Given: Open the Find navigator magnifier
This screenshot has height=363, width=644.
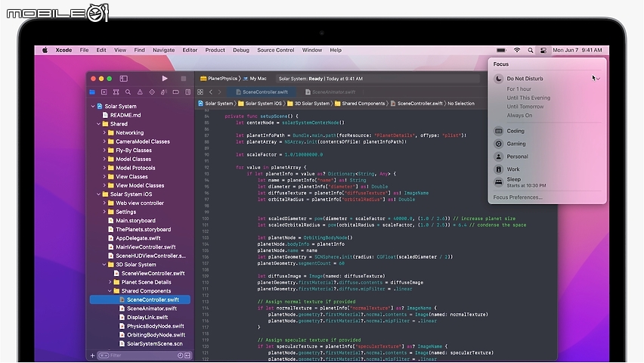Looking at the screenshot, I should tap(128, 92).
